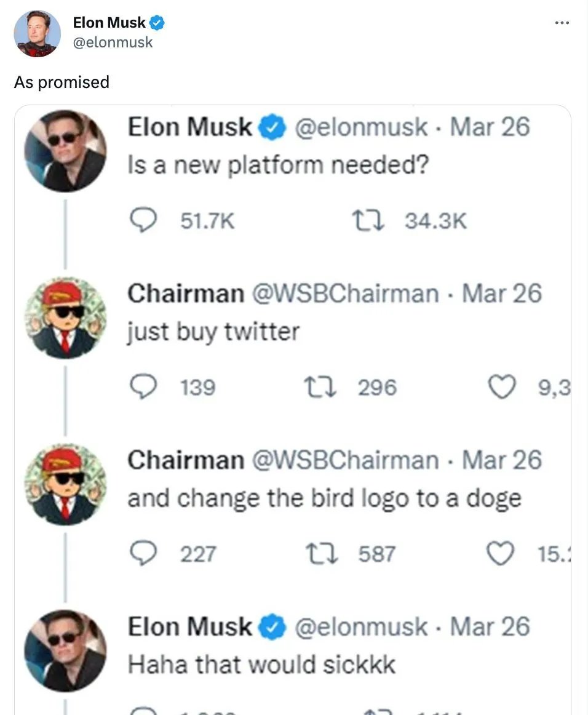Click the reply icon showing 139
Screen dimensions: 588x715
coord(144,387)
